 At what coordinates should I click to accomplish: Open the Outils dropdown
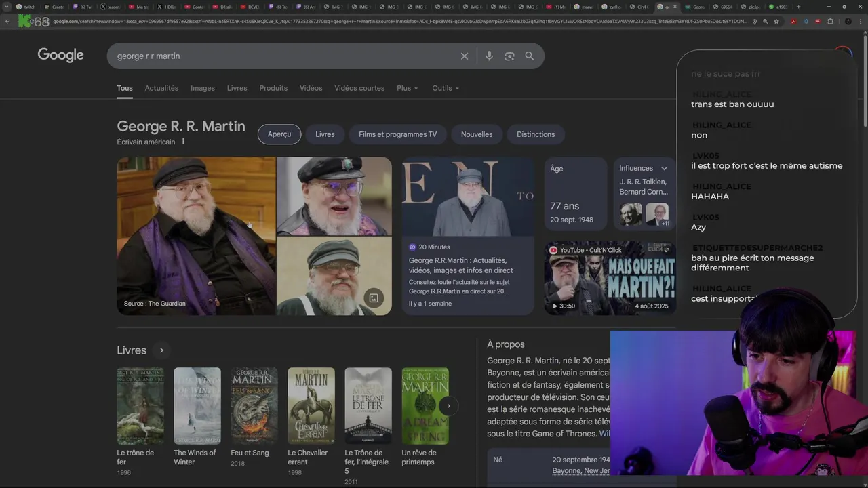click(446, 88)
